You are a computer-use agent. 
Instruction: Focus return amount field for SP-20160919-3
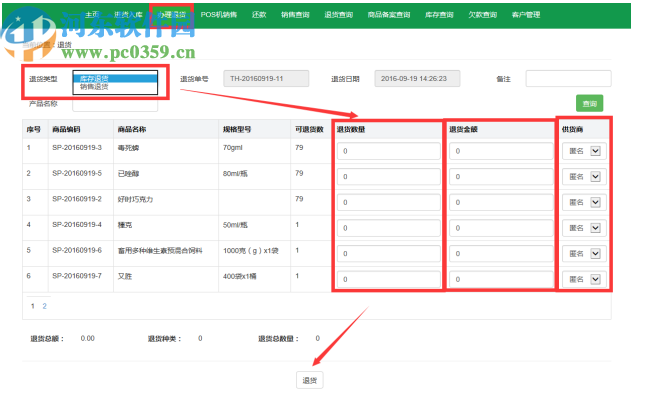coord(501,151)
